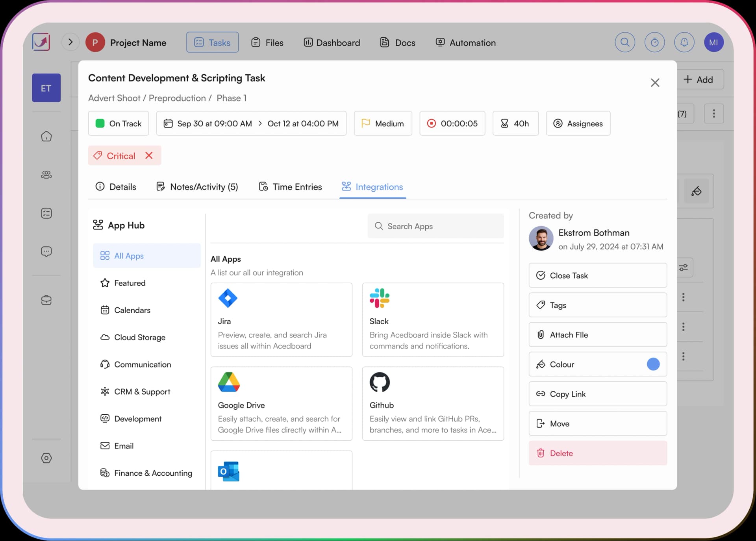Open the Time Entries tab

click(x=290, y=187)
